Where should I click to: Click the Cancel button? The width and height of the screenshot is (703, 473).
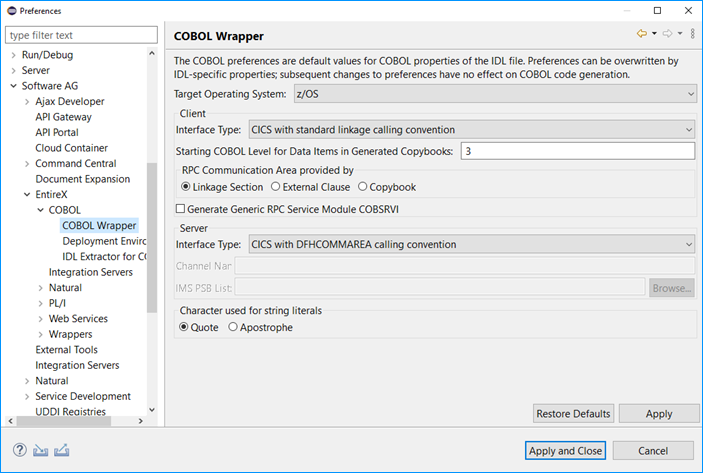[653, 451]
